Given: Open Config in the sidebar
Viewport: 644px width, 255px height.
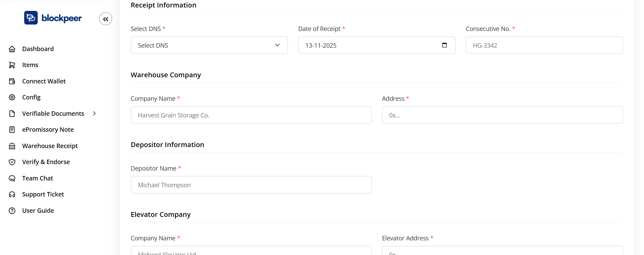Looking at the screenshot, I should tap(31, 97).
